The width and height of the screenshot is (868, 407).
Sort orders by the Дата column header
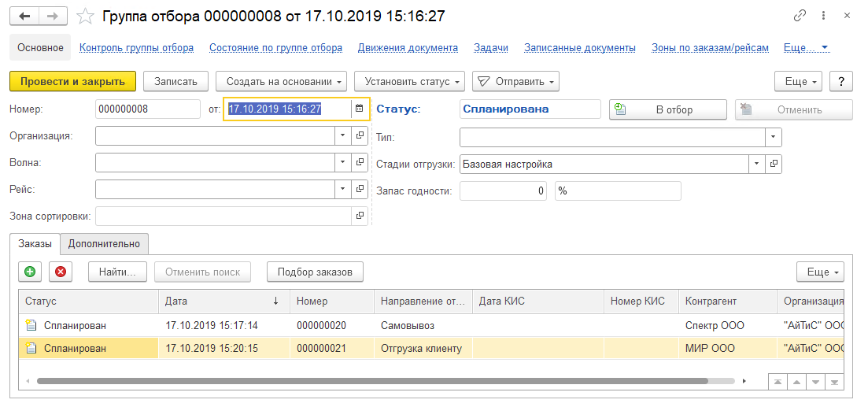(x=224, y=302)
